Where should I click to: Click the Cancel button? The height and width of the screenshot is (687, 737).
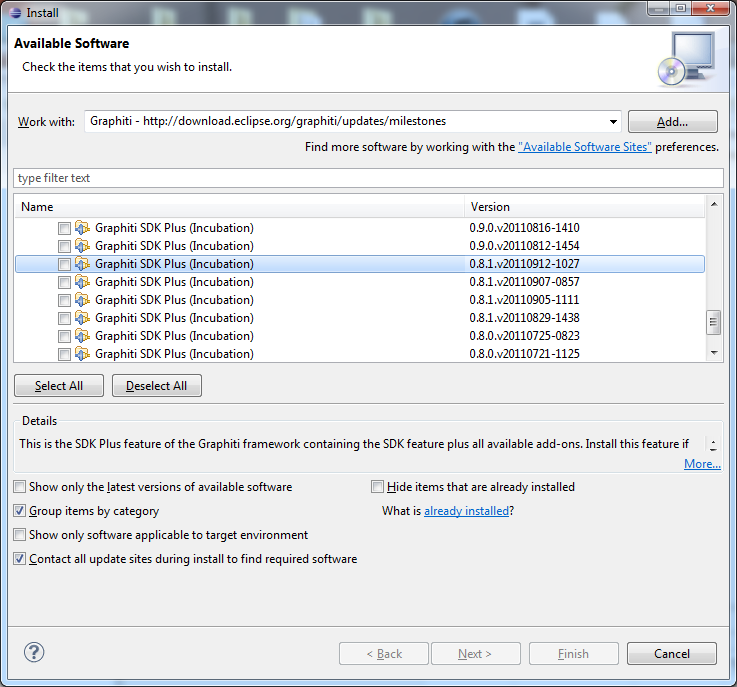[672, 654]
